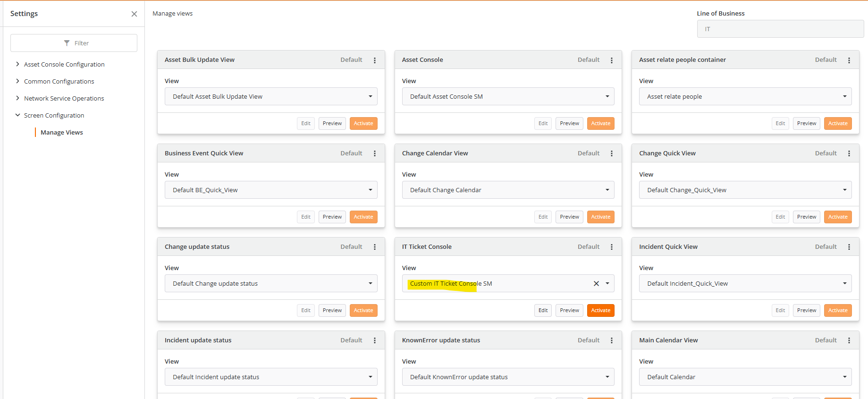Image resolution: width=868 pixels, height=399 pixels.
Task: Preview the Business Event Quick View
Action: click(332, 217)
